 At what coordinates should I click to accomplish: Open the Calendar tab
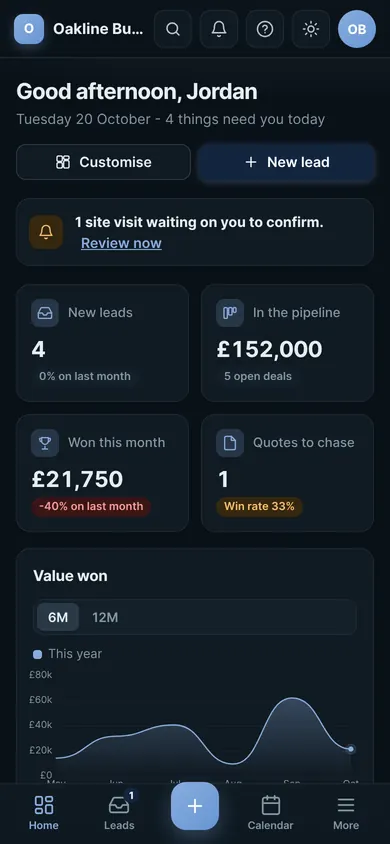[x=271, y=813]
